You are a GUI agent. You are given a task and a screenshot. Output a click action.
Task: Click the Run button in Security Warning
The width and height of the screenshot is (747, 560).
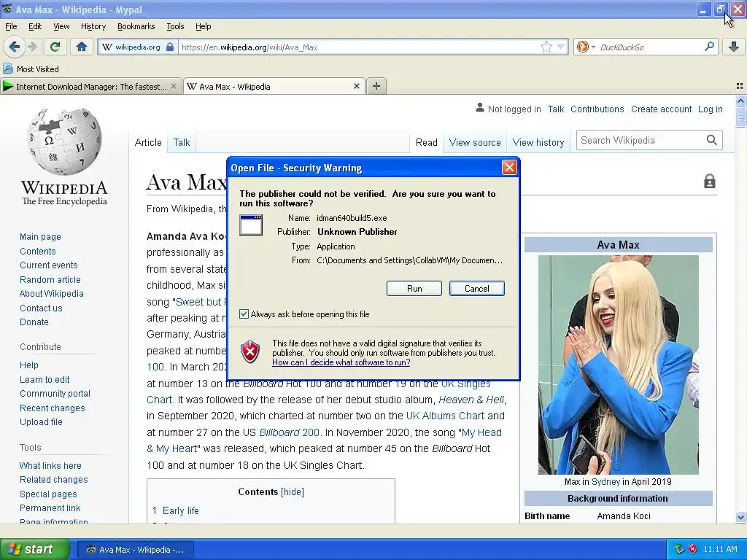coord(414,288)
